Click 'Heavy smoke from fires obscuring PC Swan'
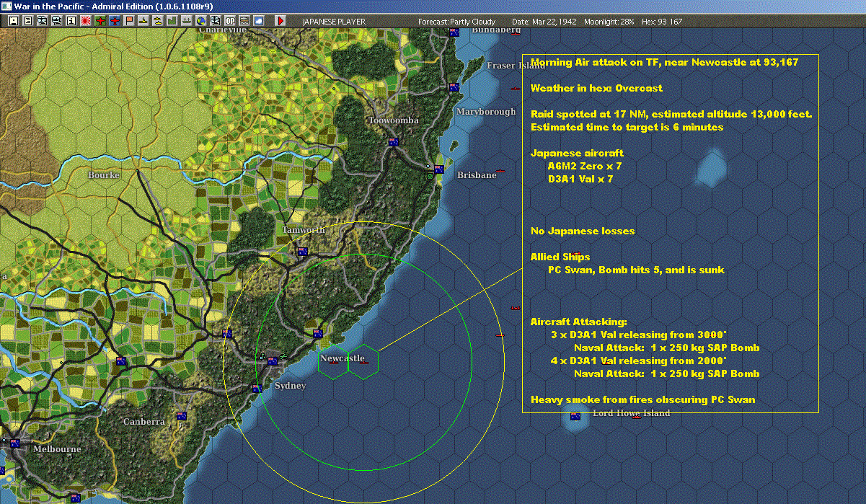866x504 pixels. [x=643, y=400]
